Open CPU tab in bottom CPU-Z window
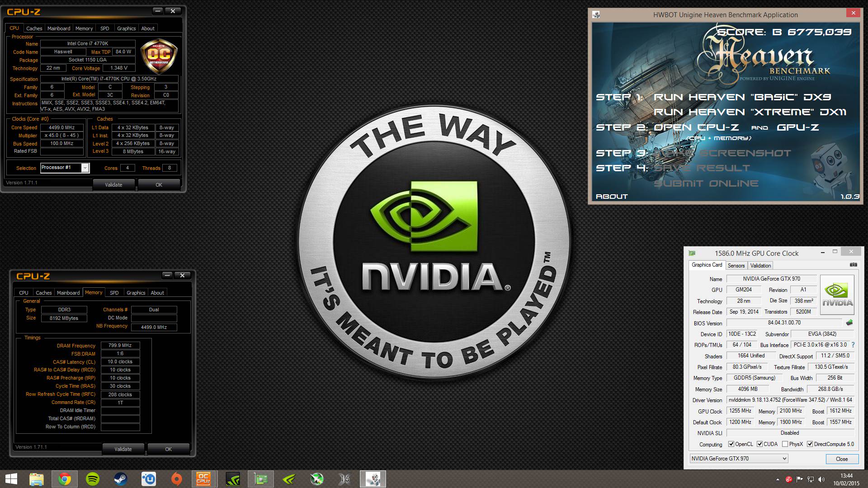 coord(24,293)
